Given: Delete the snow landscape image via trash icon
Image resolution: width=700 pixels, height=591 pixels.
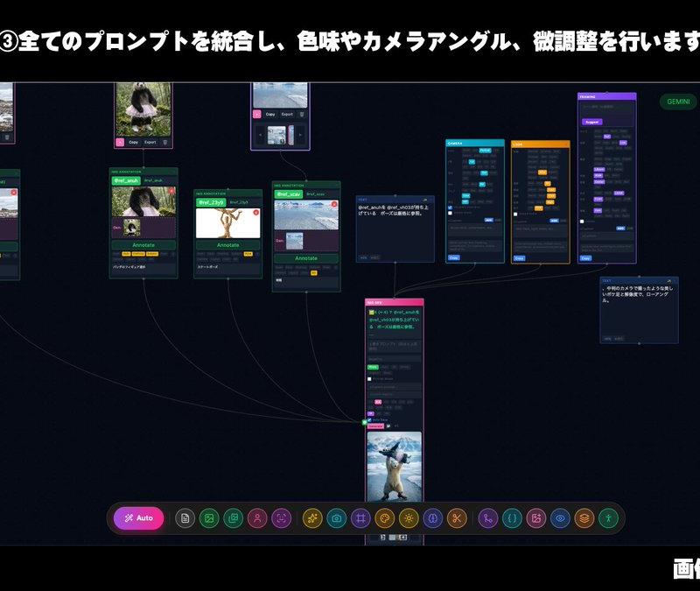Looking at the screenshot, I should (302, 115).
